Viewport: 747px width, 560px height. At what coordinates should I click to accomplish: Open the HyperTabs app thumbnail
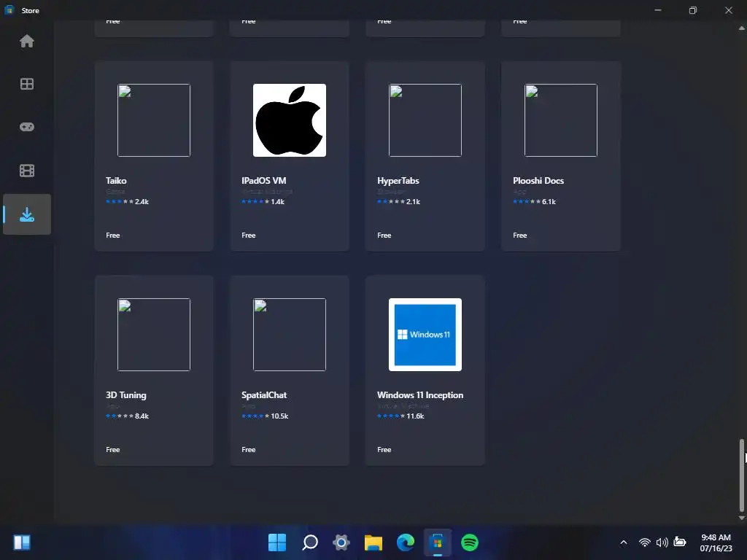[425, 120]
